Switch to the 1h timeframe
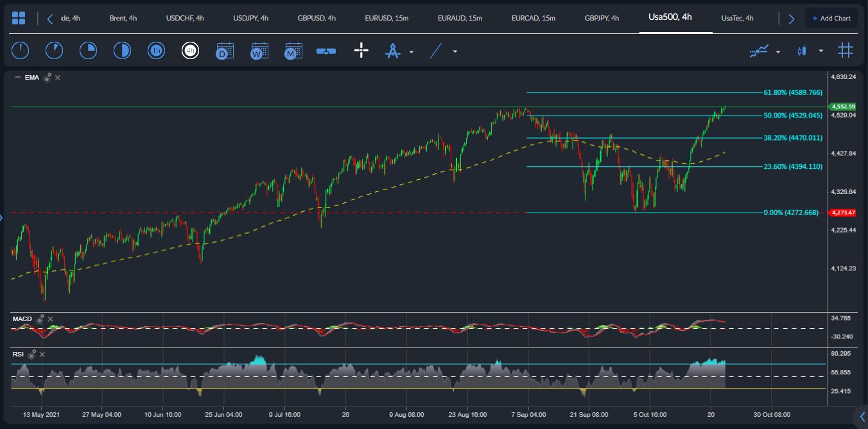The width and height of the screenshot is (868, 429). [156, 50]
